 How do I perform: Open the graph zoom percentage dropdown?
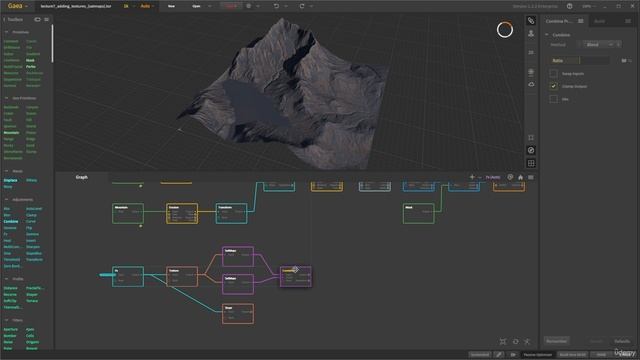tap(493, 177)
